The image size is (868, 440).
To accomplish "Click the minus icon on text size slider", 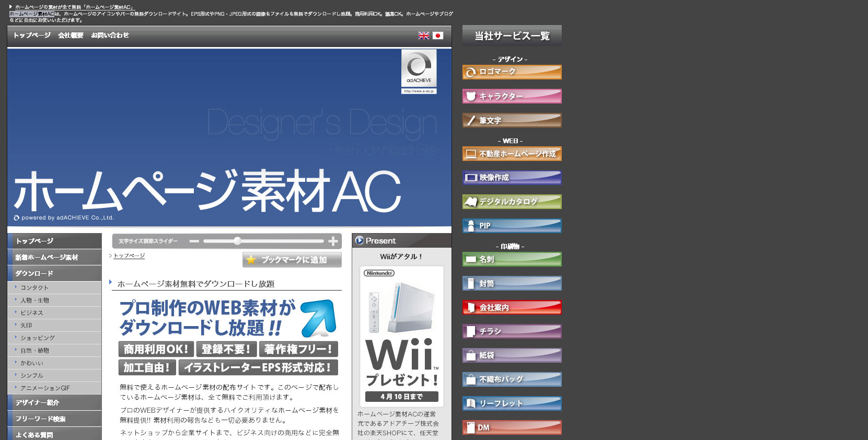I will click(194, 241).
